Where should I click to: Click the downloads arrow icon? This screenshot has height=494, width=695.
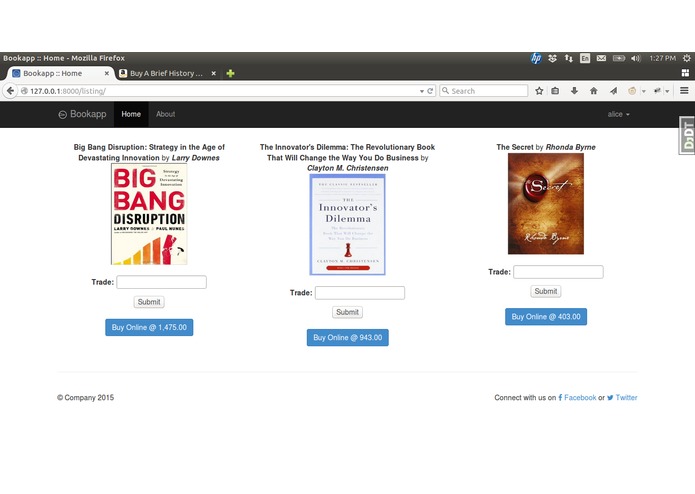(x=574, y=91)
